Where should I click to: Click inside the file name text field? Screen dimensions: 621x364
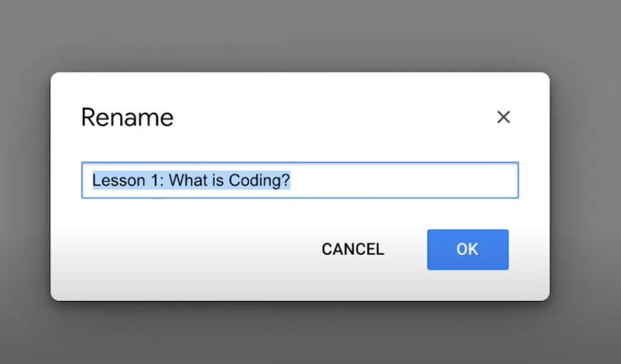pos(300,181)
